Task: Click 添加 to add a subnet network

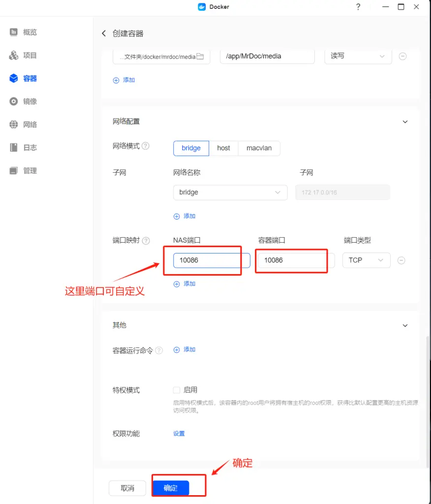Action: (185, 217)
